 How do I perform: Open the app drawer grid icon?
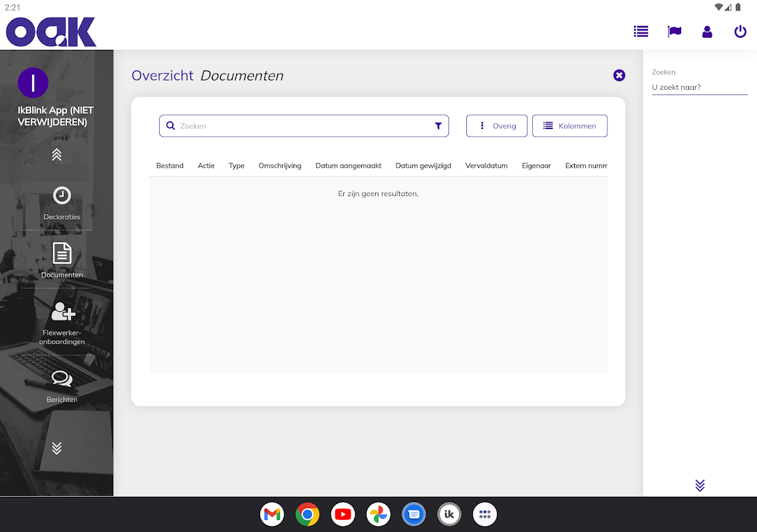click(x=485, y=515)
